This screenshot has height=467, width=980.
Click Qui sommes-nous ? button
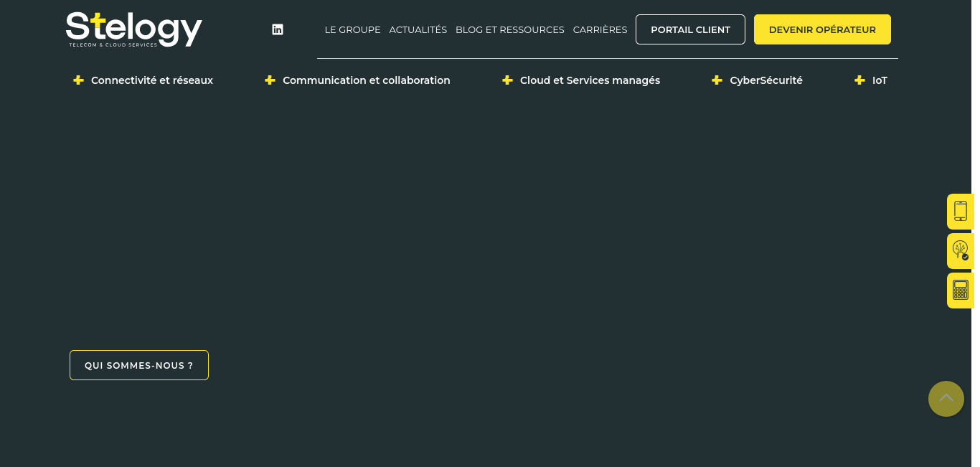coord(139,365)
